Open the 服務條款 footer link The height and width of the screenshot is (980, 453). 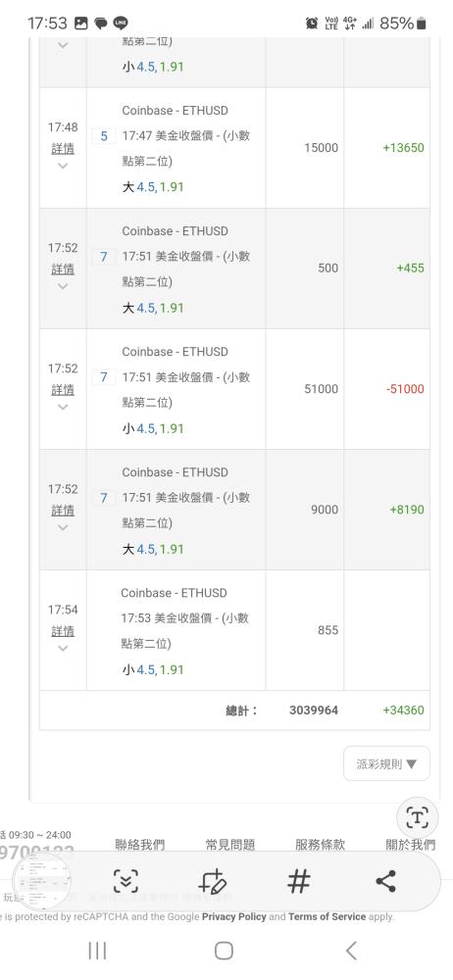[x=321, y=845]
